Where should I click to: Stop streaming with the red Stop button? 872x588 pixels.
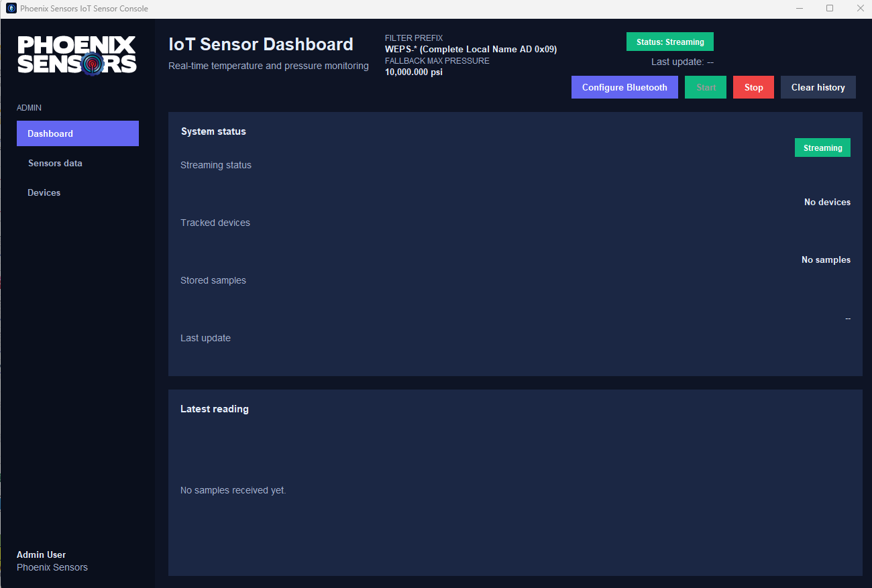tap(753, 87)
